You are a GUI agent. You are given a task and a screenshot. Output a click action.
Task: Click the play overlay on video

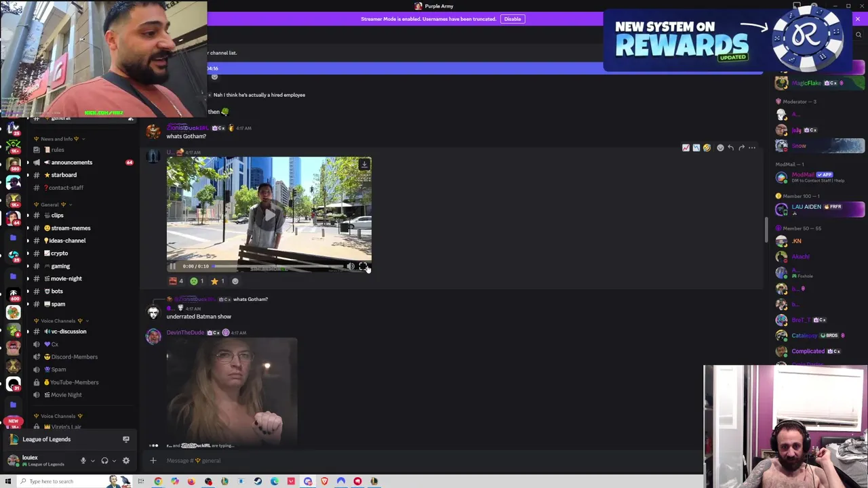(x=269, y=215)
